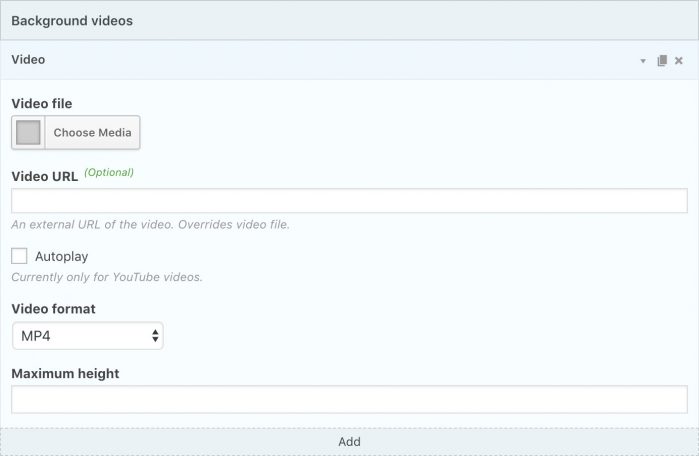Enable the Autoplay checkbox
The width and height of the screenshot is (699, 456).
(19, 256)
